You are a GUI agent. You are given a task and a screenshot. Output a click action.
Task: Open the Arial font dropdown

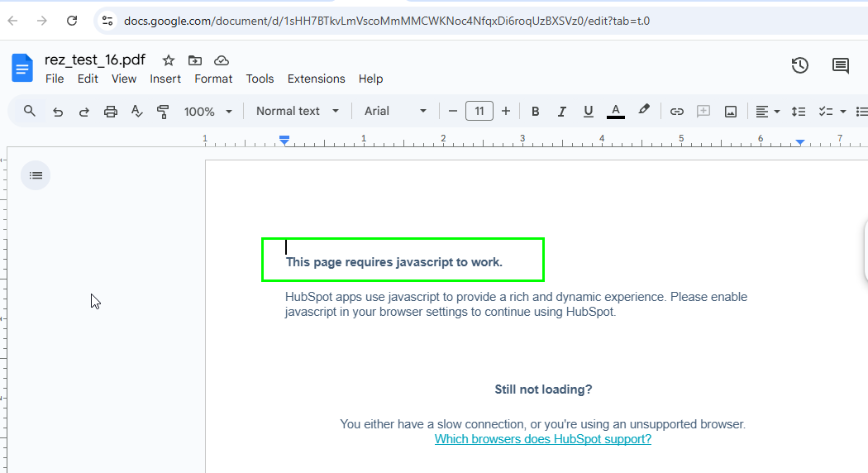[x=395, y=112]
